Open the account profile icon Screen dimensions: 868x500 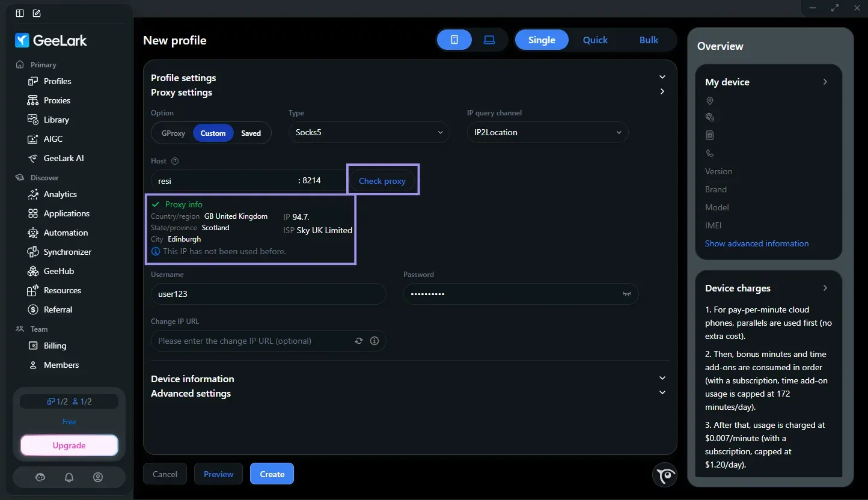click(98, 477)
